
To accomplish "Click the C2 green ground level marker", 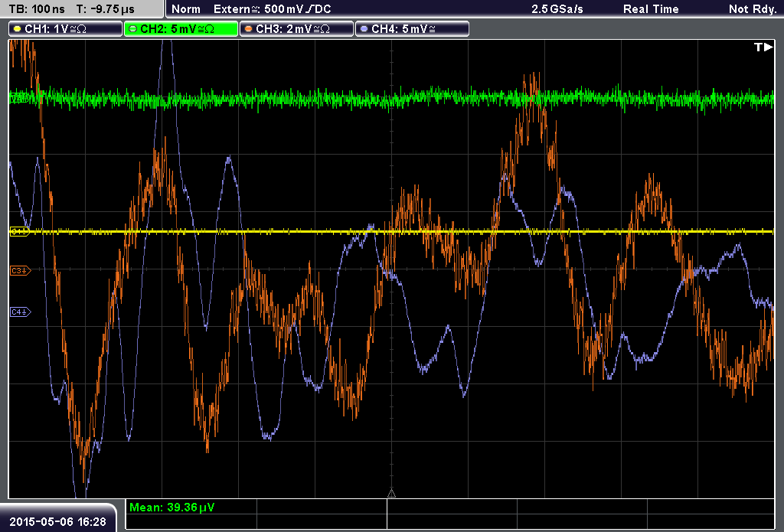I will point(19,97).
